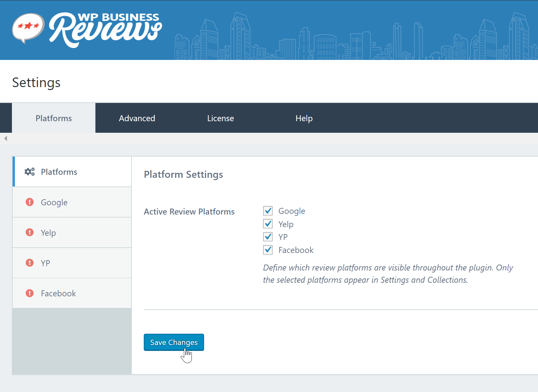
Task: Click the gears icon beside Platforms
Action: click(x=29, y=172)
